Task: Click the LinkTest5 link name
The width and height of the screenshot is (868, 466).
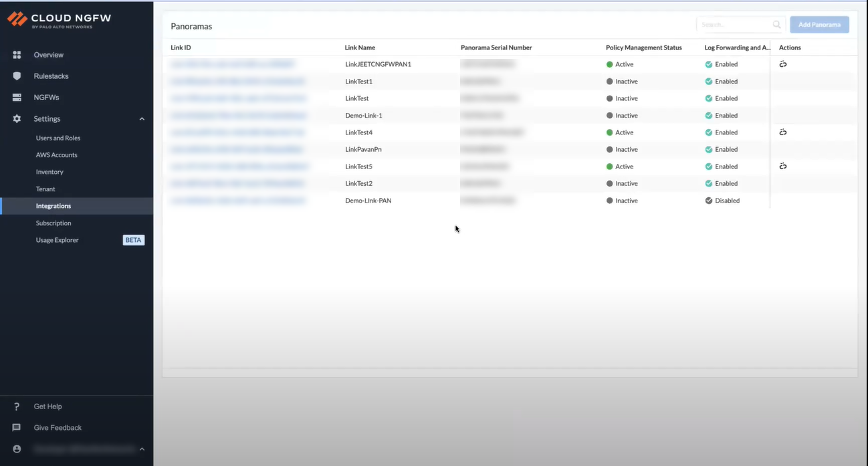Action: coord(358,166)
